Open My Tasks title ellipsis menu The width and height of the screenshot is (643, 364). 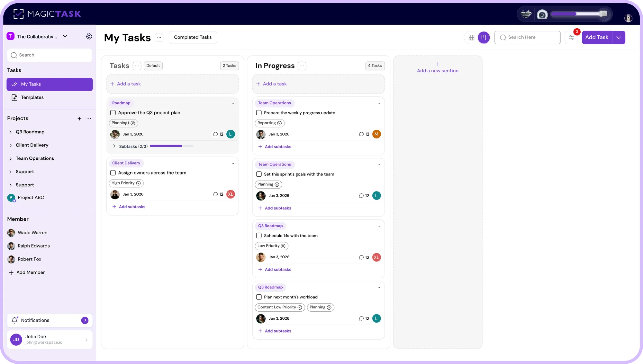159,37
